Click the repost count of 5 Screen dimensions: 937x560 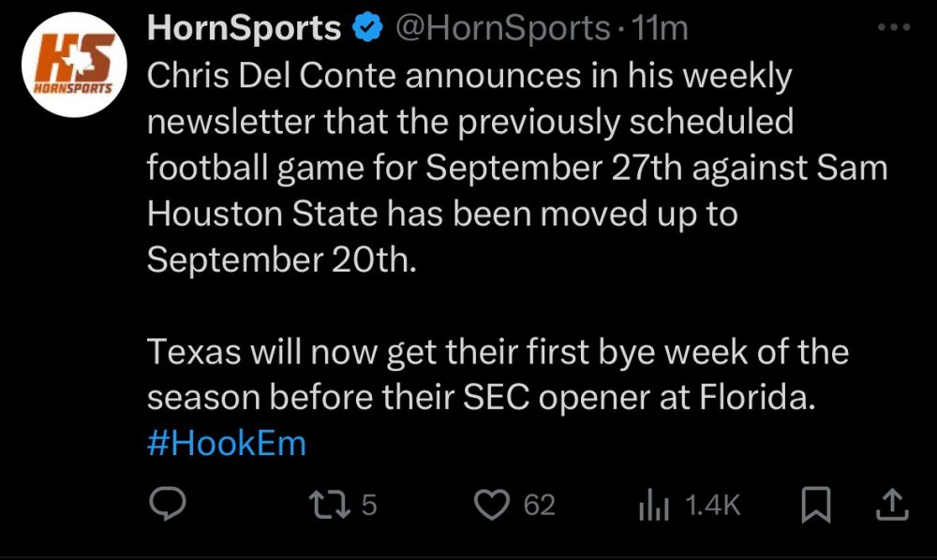coord(368,507)
